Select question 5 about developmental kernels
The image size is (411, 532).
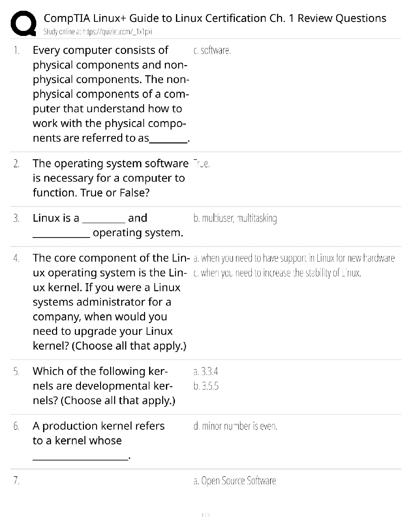click(104, 386)
